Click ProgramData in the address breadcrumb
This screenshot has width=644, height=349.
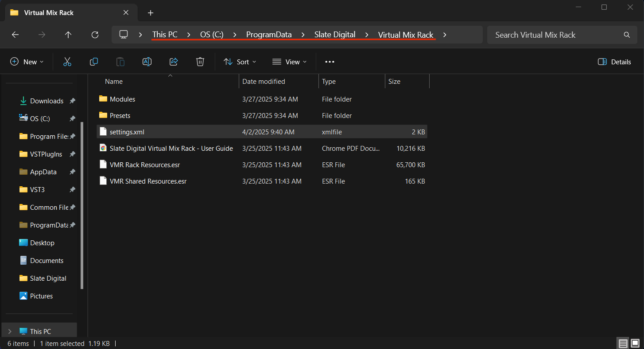coord(269,35)
